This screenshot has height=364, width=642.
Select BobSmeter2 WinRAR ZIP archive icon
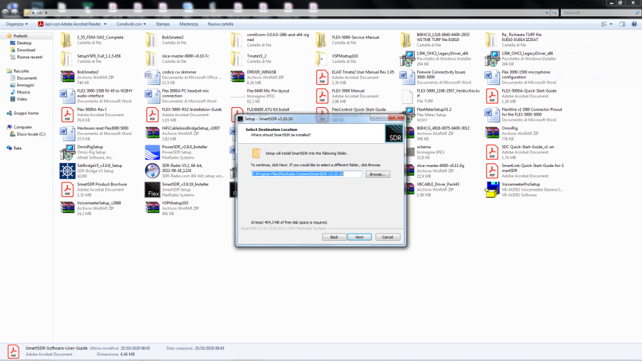click(x=67, y=77)
